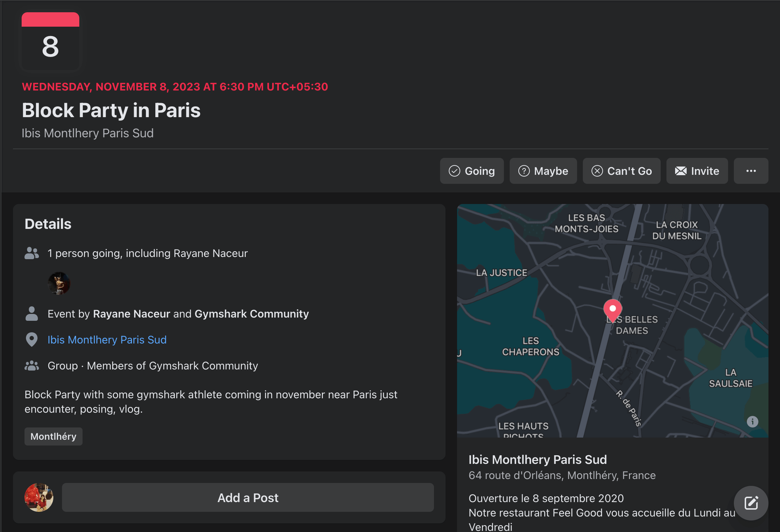Click the group members icon

(x=32, y=365)
